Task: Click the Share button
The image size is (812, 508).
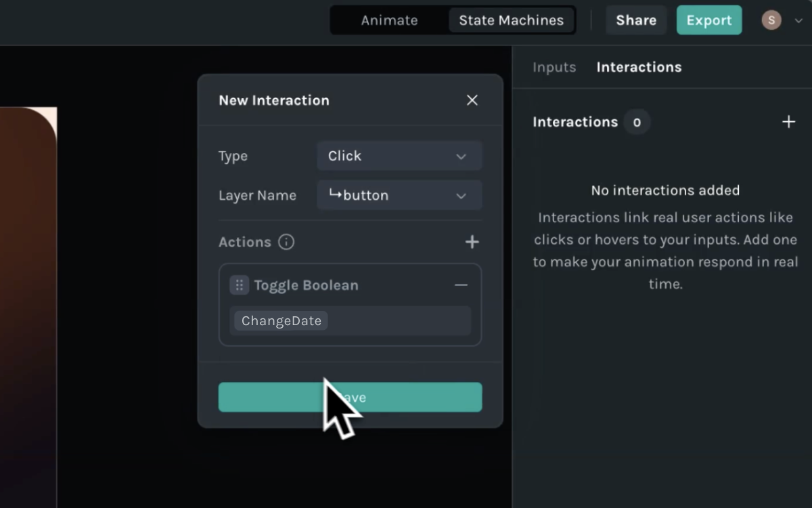Action: [x=635, y=20]
